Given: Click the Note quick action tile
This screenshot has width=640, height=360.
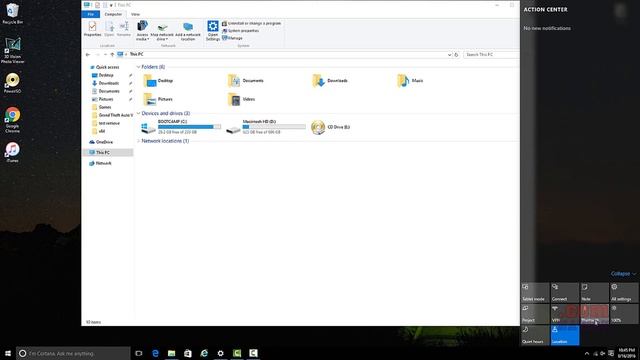Looking at the screenshot, I should pyautogui.click(x=594, y=293).
